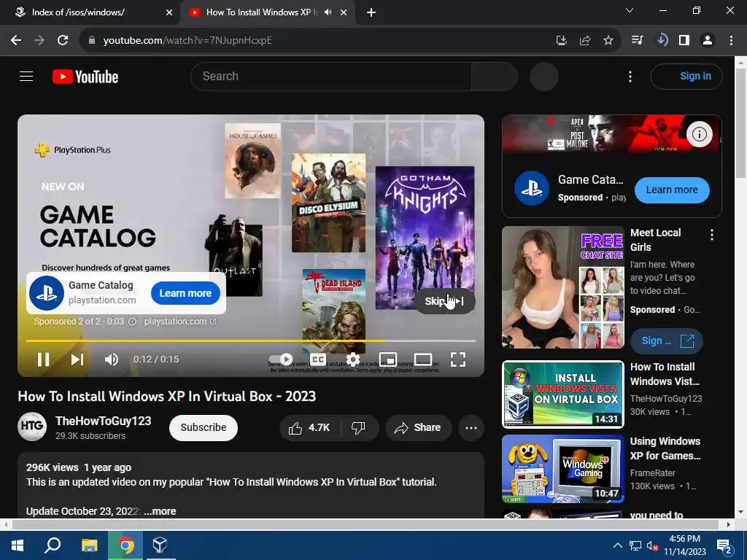The height and width of the screenshot is (560, 747).
Task: Switch to theater mode view
Action: click(423, 359)
